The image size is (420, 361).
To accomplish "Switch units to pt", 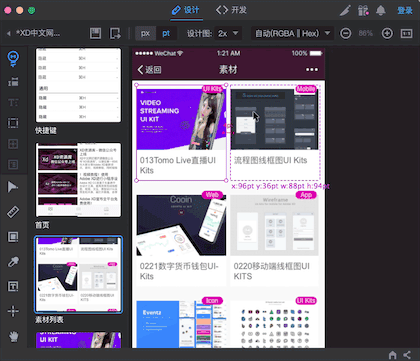I will 166,33.
